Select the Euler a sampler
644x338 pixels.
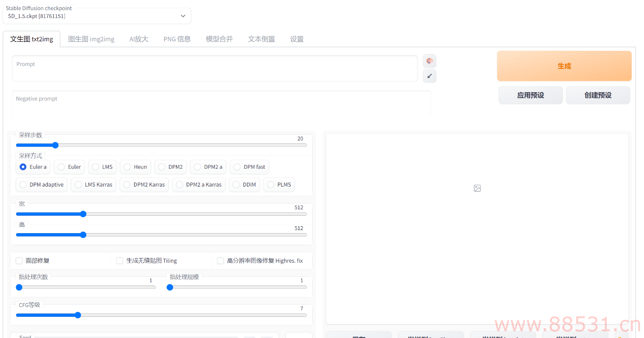point(33,167)
